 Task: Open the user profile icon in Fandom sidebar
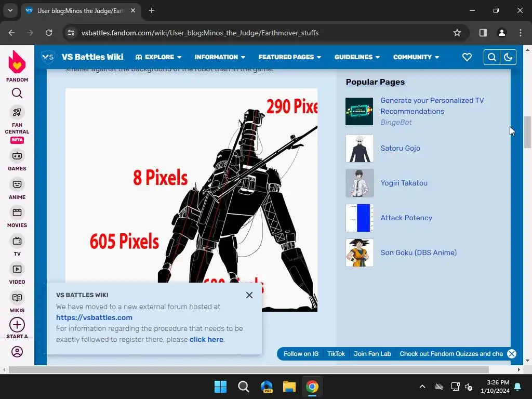(x=17, y=352)
